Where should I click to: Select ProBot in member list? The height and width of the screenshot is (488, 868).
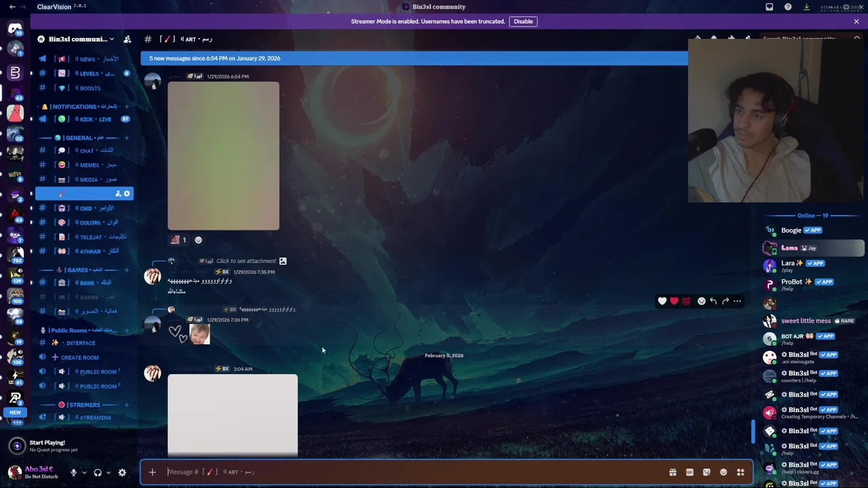pos(812,285)
